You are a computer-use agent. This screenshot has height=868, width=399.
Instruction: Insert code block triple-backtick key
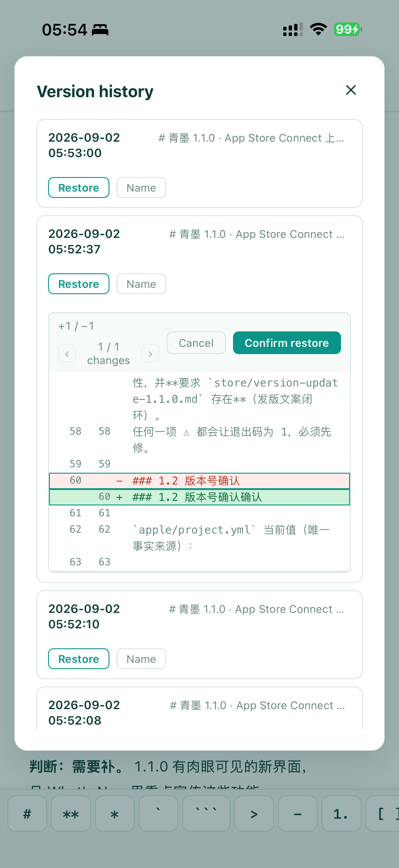[x=206, y=814]
